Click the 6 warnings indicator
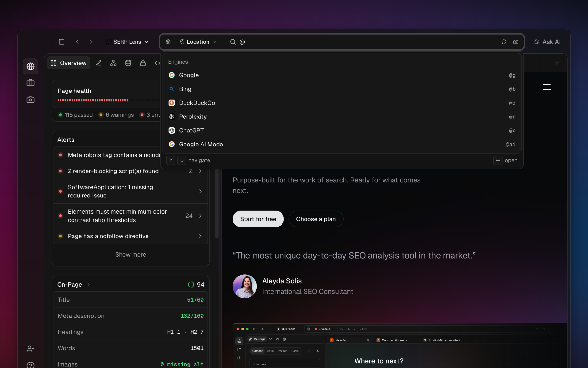Viewport: 588px width, 368px height. coord(116,115)
